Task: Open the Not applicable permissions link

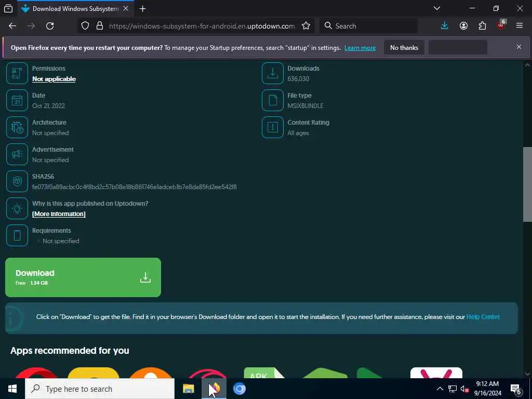Action: pyautogui.click(x=54, y=79)
